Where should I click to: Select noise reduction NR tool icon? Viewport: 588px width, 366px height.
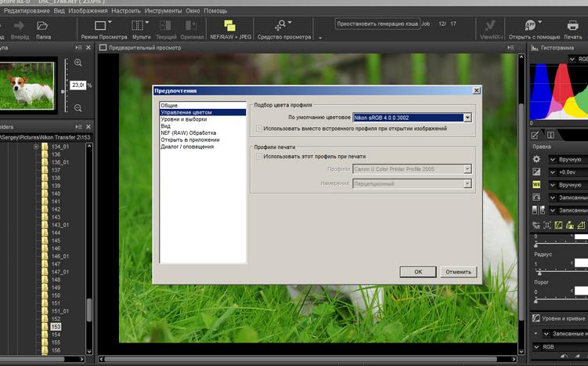[x=536, y=225]
